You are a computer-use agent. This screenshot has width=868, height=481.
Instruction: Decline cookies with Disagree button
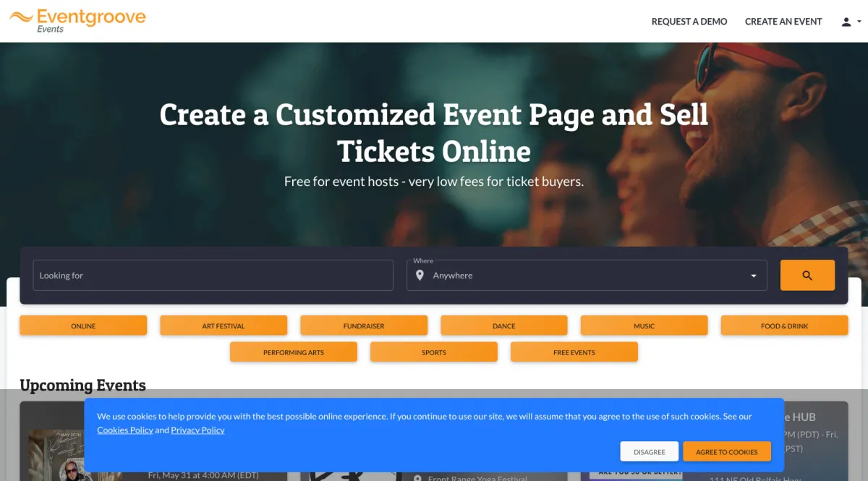pos(650,452)
